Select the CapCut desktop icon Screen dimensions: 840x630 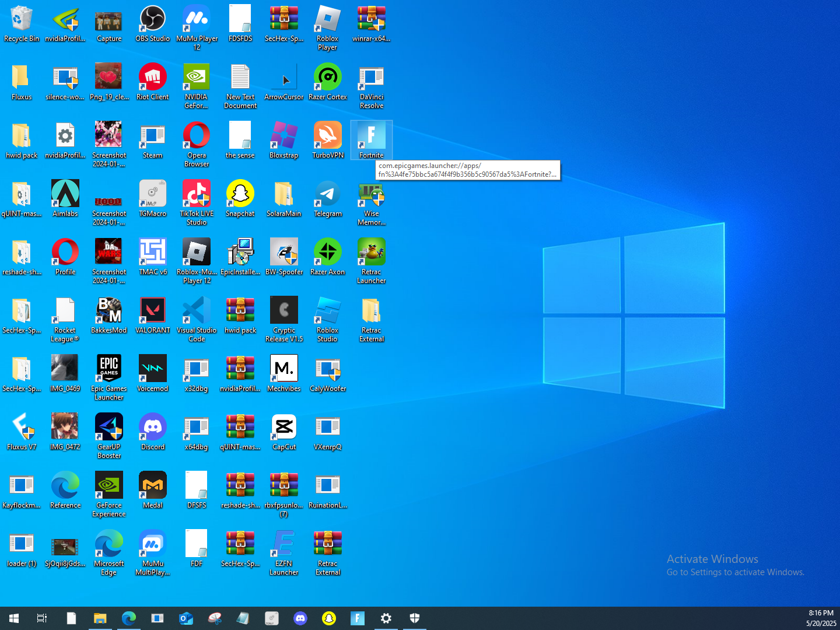coord(284,429)
